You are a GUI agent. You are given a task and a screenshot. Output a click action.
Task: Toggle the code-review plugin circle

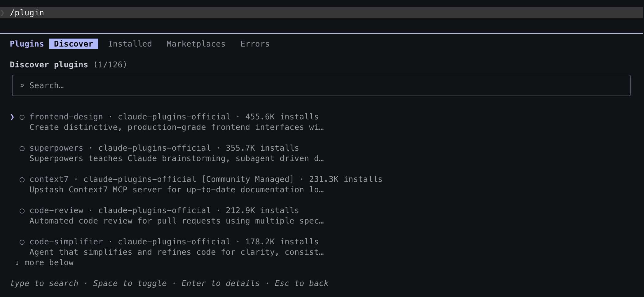pos(22,211)
